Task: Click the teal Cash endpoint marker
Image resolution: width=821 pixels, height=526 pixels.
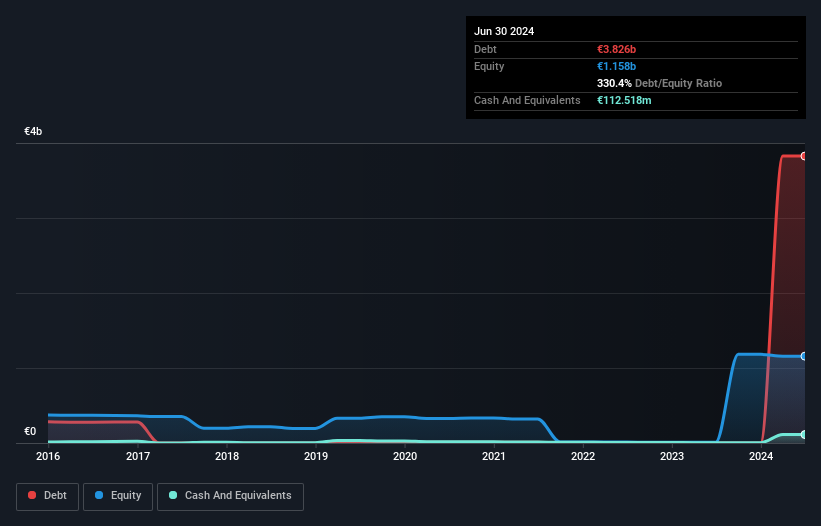Action: (804, 434)
